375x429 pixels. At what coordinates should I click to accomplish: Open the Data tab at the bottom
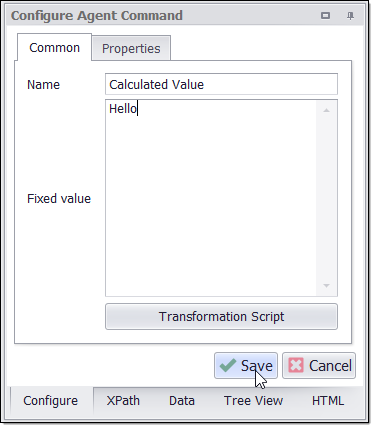coord(182,401)
